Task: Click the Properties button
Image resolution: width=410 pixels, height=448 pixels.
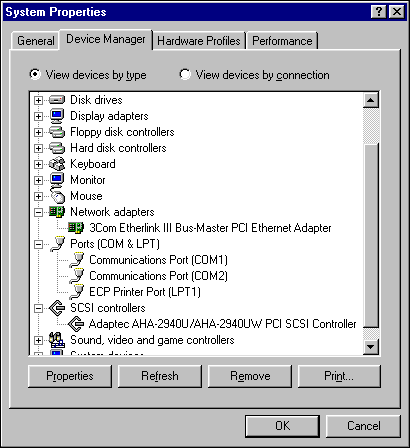Action: tap(70, 376)
